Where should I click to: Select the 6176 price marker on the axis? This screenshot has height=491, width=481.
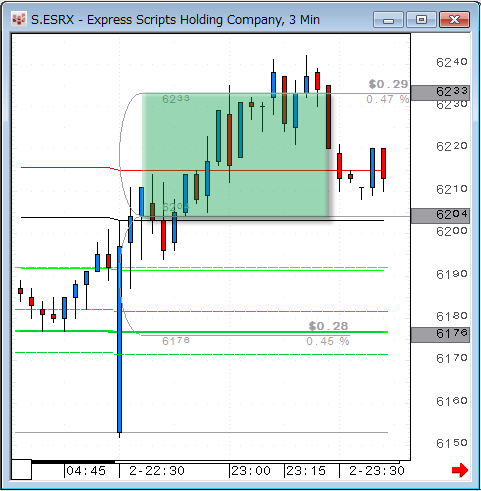click(x=440, y=334)
